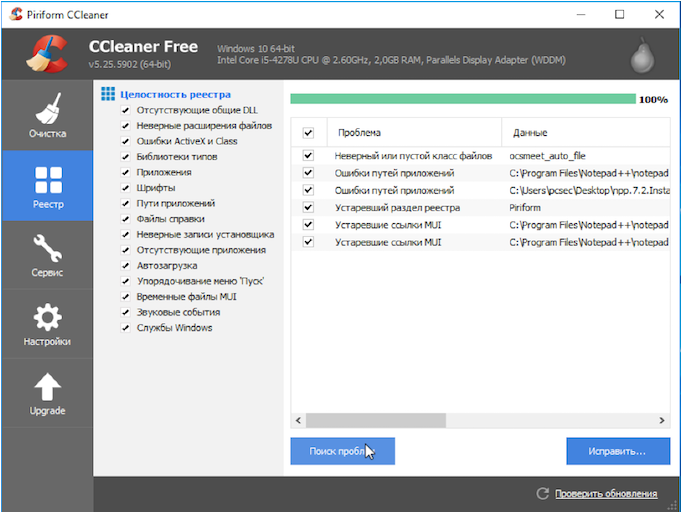Viewport: 682px width, 513px height.
Task: Click the Piriform title bar icon
Action: (16, 14)
